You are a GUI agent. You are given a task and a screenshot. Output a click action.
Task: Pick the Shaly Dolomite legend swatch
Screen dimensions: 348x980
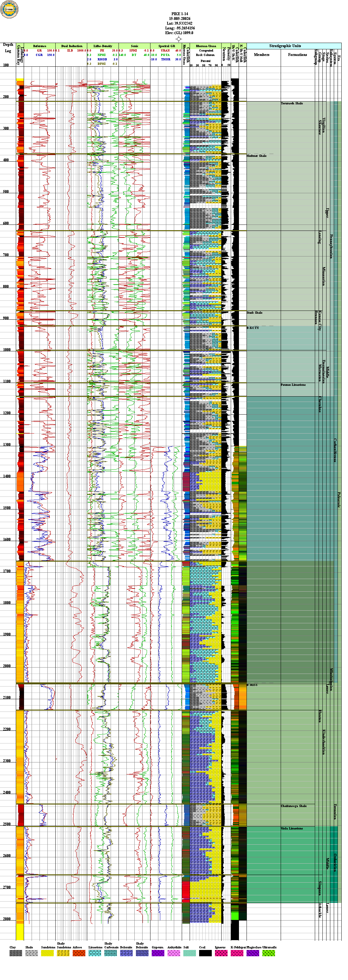pos(142,953)
